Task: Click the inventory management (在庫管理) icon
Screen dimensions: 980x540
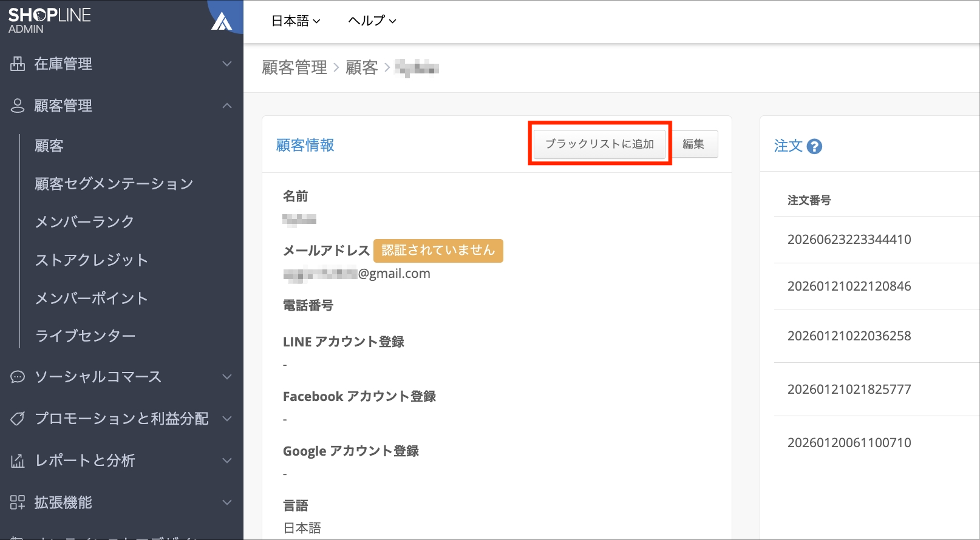Action: point(18,64)
